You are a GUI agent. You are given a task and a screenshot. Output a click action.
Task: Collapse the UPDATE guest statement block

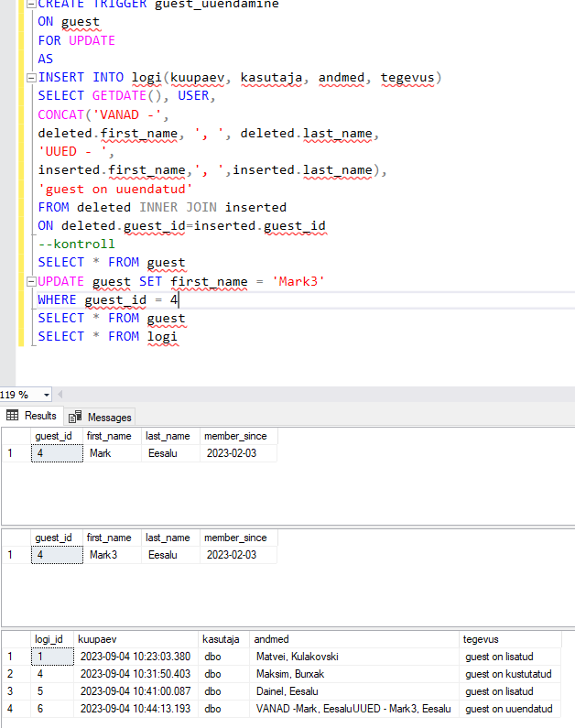pyautogui.click(x=31, y=281)
